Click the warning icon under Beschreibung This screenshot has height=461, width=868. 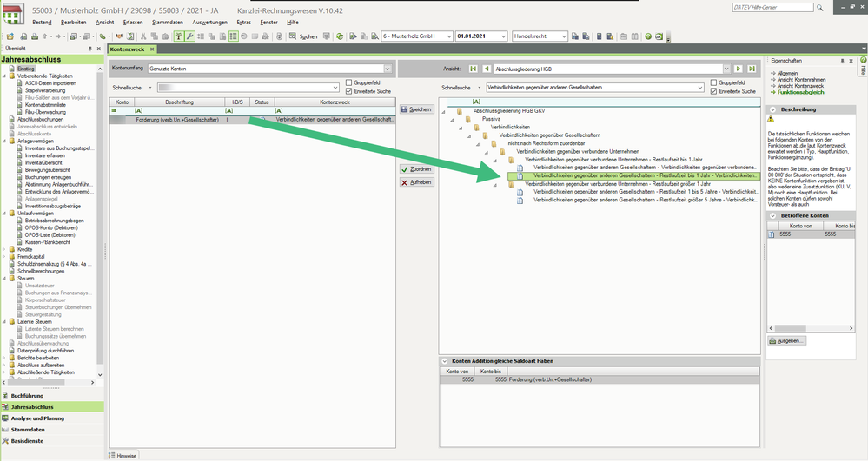pyautogui.click(x=771, y=119)
